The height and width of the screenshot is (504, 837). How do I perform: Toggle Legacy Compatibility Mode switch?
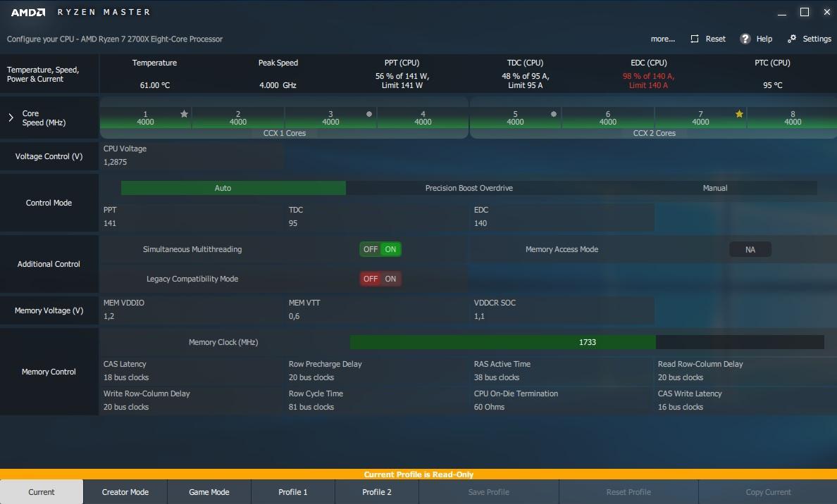click(380, 279)
